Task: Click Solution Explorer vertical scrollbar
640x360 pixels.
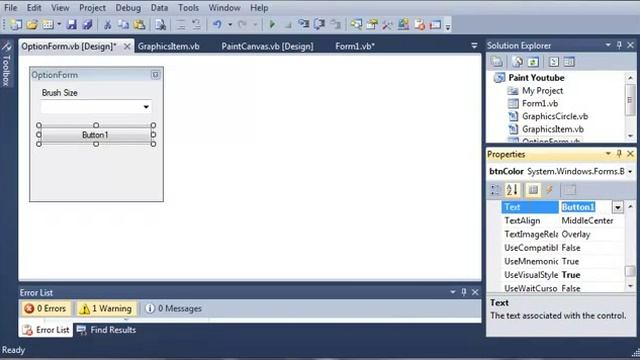Action: pyautogui.click(x=630, y=99)
